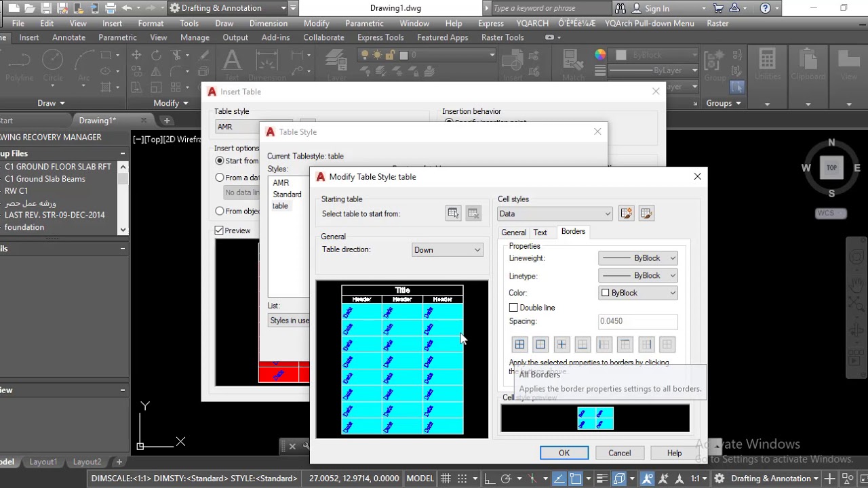Create a new cell style icon

626,213
